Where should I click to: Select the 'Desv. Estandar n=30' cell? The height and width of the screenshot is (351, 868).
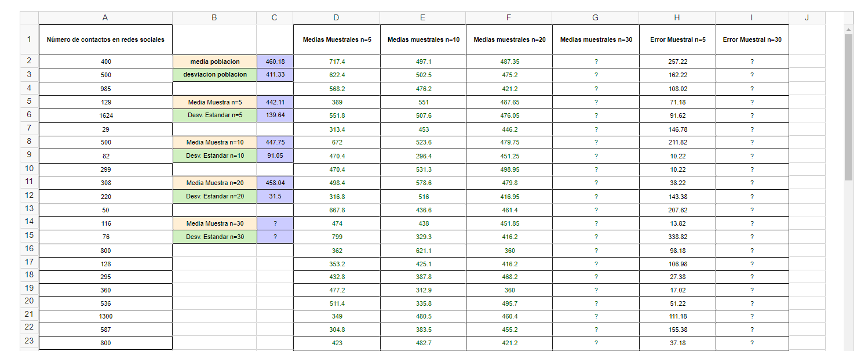[214, 237]
